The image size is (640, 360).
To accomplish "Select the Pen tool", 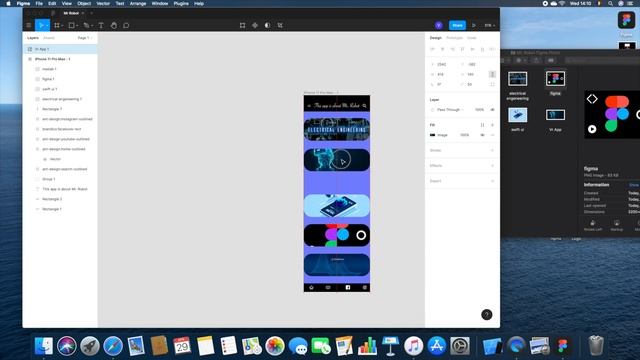I will pos(86,25).
